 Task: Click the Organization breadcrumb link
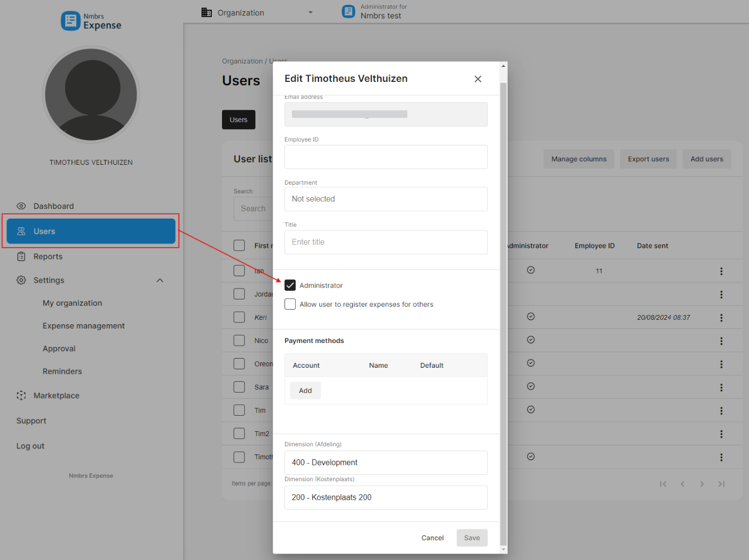[x=242, y=61]
